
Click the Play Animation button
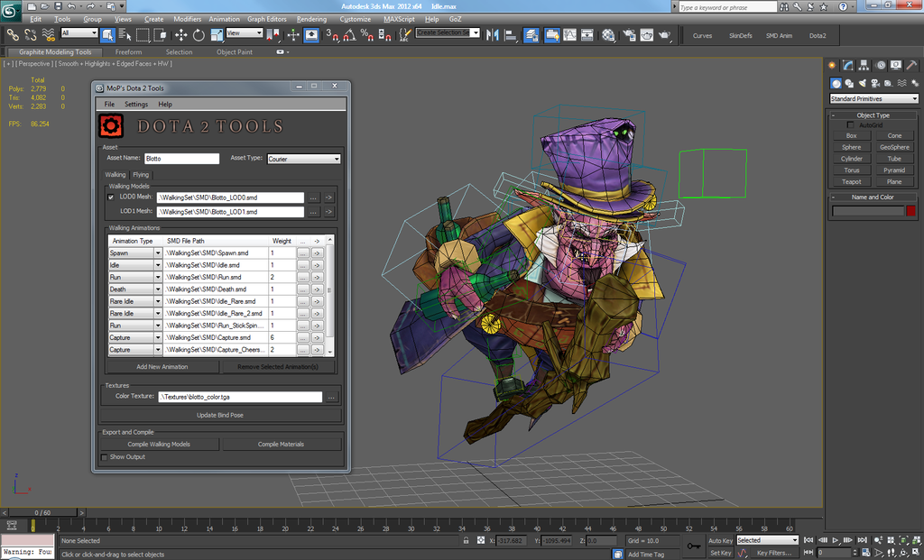point(836,540)
